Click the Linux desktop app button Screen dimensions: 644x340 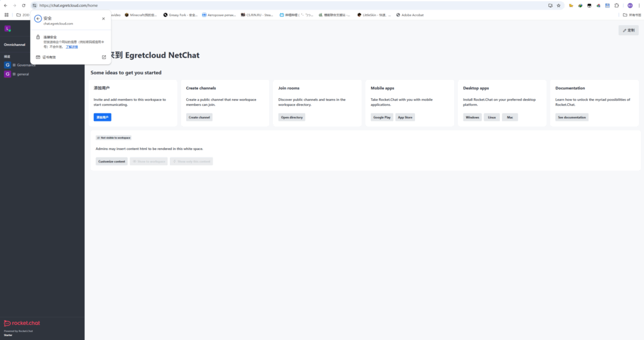(492, 117)
